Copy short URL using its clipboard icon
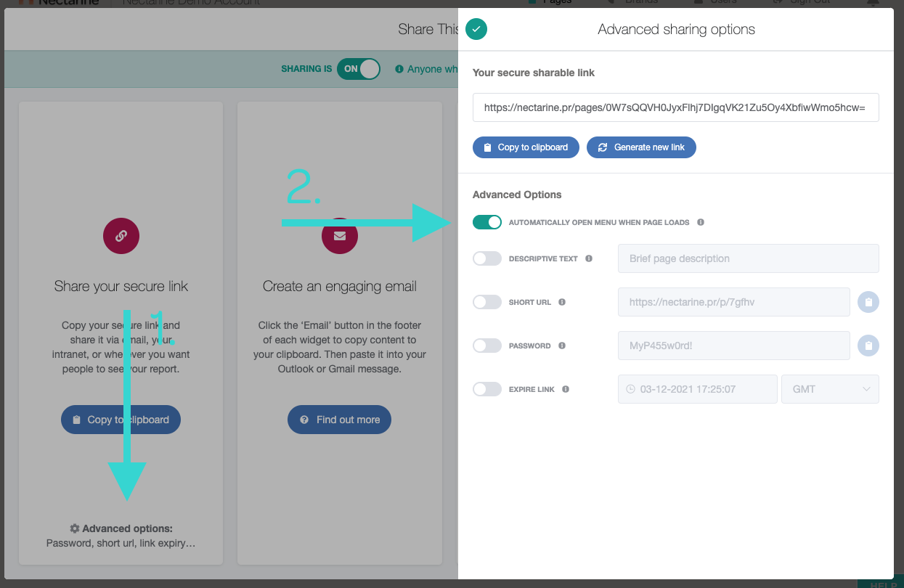 pyautogui.click(x=868, y=302)
